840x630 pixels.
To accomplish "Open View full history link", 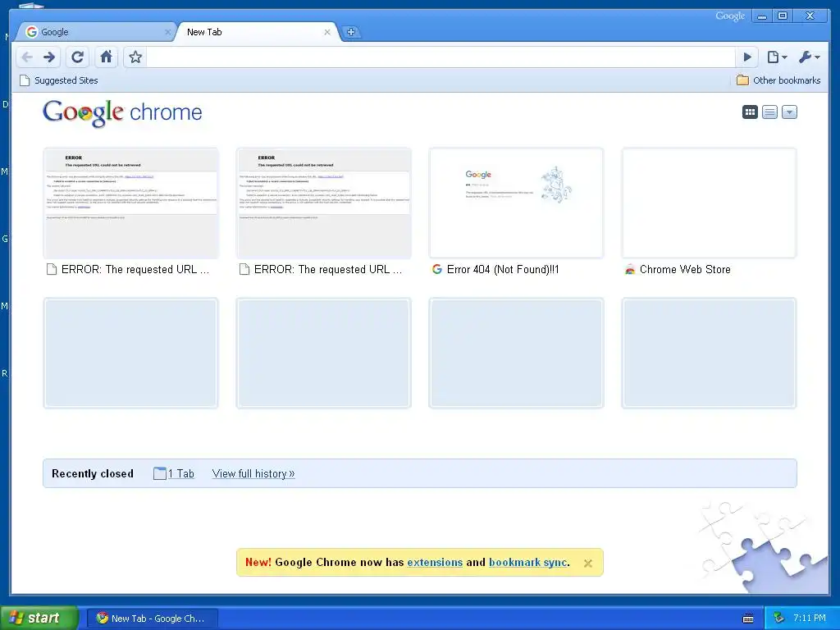I will (x=253, y=473).
